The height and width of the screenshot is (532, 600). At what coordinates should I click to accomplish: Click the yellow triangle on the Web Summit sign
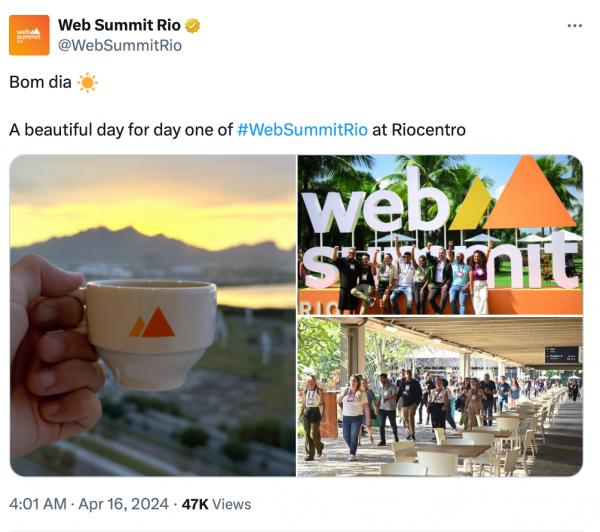(x=471, y=204)
